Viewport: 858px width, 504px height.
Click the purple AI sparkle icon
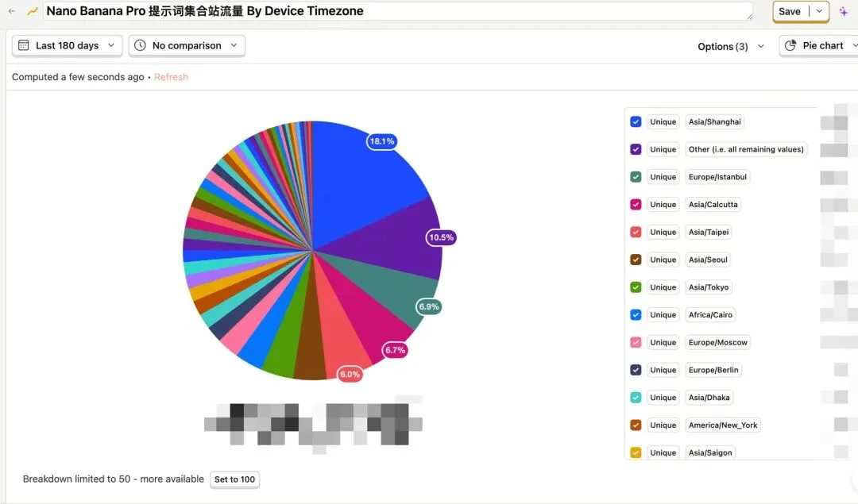[844, 11]
